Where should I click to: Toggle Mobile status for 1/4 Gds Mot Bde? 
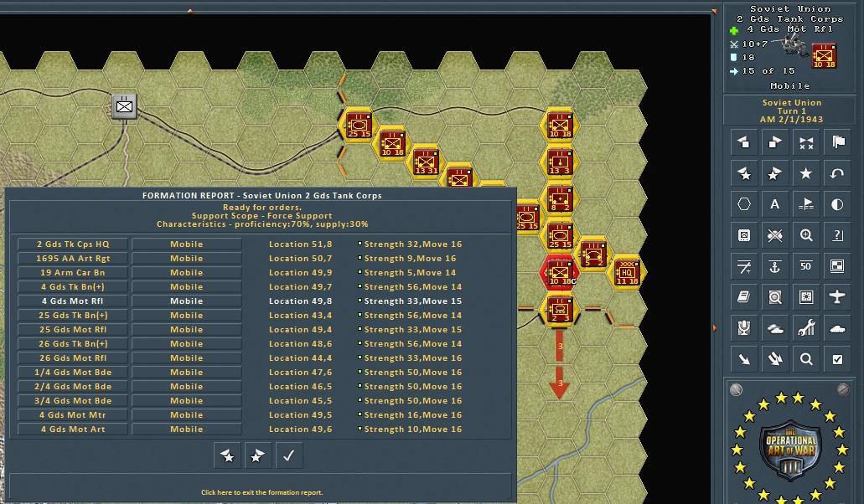pos(186,373)
